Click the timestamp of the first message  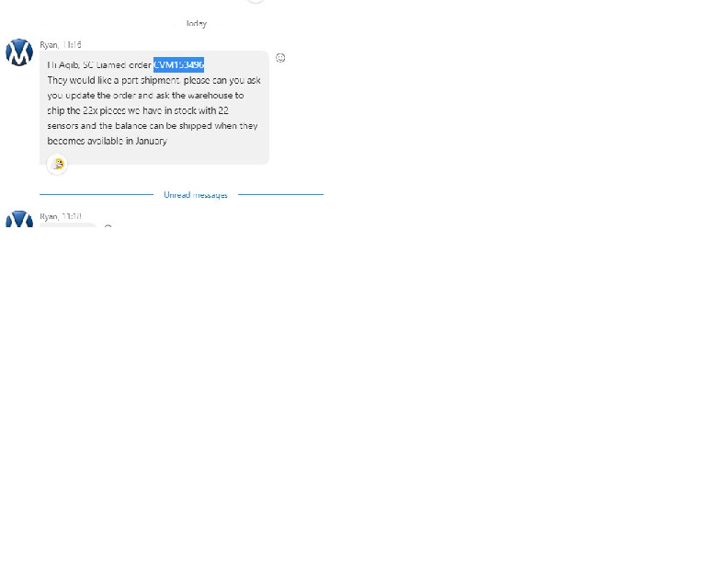72,44
